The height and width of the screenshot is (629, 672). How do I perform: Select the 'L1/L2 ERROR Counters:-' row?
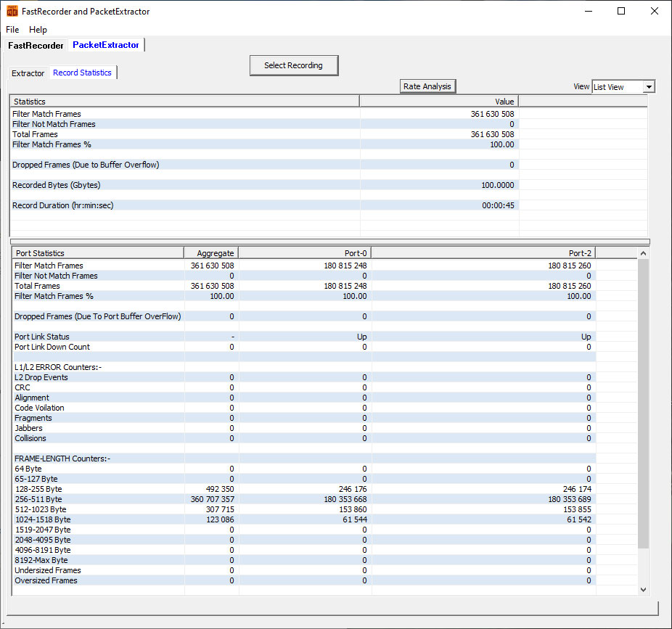(304, 367)
